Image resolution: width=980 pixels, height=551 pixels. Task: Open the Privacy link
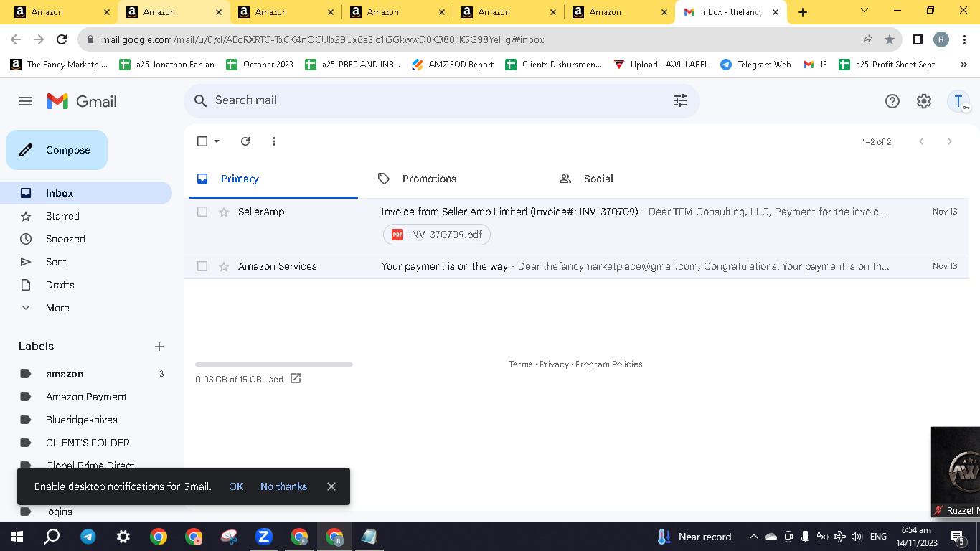[554, 364]
